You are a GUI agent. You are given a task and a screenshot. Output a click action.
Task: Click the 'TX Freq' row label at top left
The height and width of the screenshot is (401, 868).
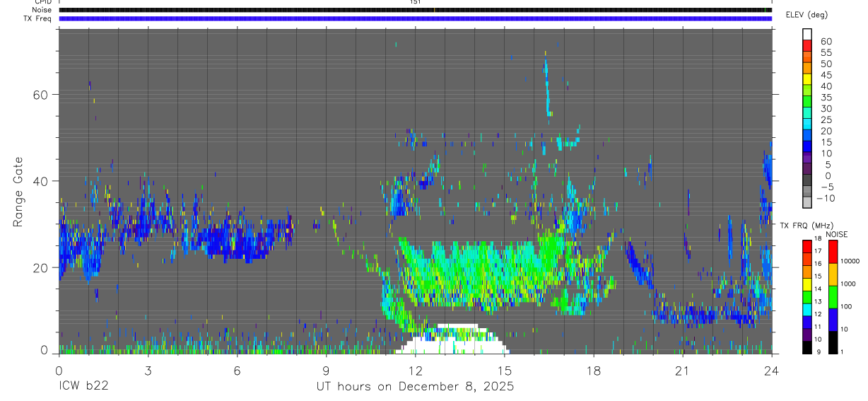pyautogui.click(x=37, y=18)
